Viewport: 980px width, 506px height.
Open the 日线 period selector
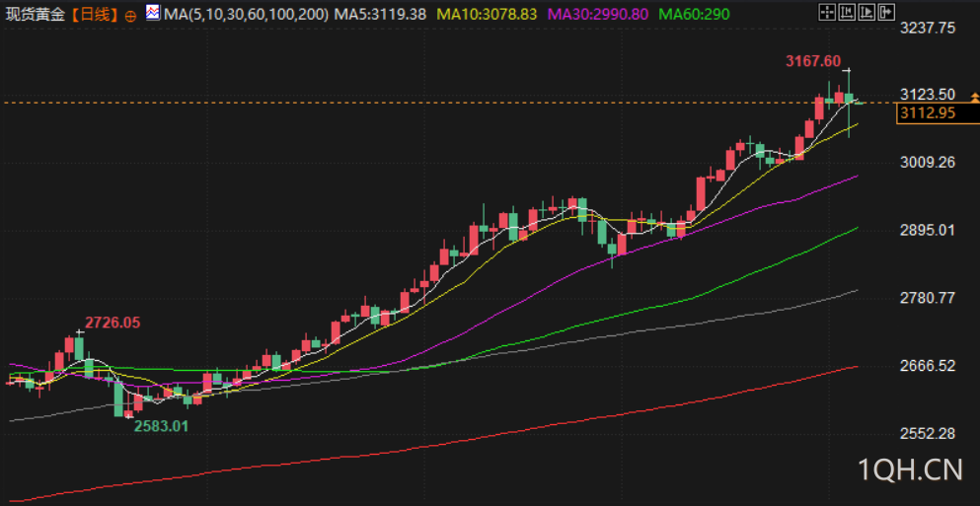coord(93,15)
